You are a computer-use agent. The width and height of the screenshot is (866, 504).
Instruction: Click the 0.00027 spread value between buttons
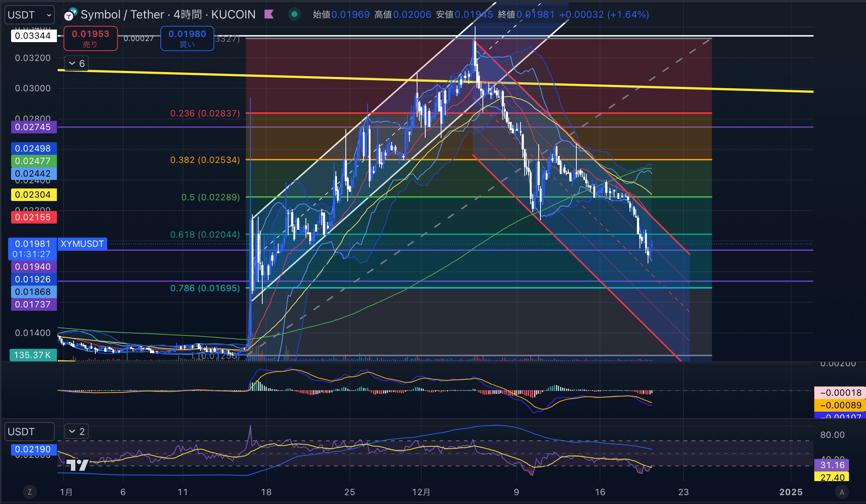coord(139,38)
